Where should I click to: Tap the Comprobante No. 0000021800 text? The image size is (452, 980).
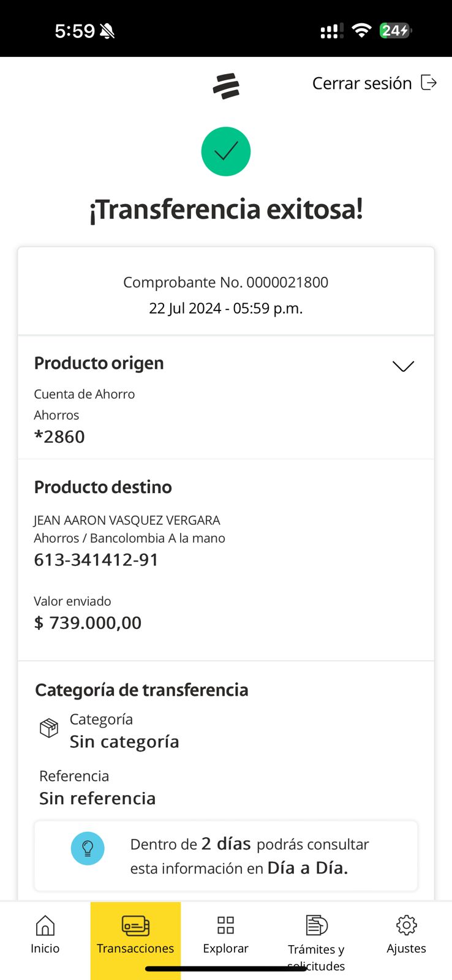pos(225,282)
